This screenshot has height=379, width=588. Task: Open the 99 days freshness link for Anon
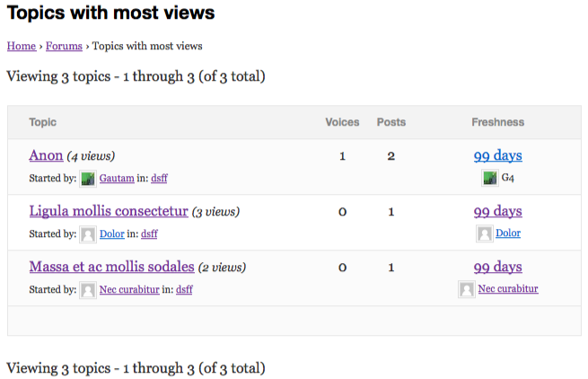[497, 155]
